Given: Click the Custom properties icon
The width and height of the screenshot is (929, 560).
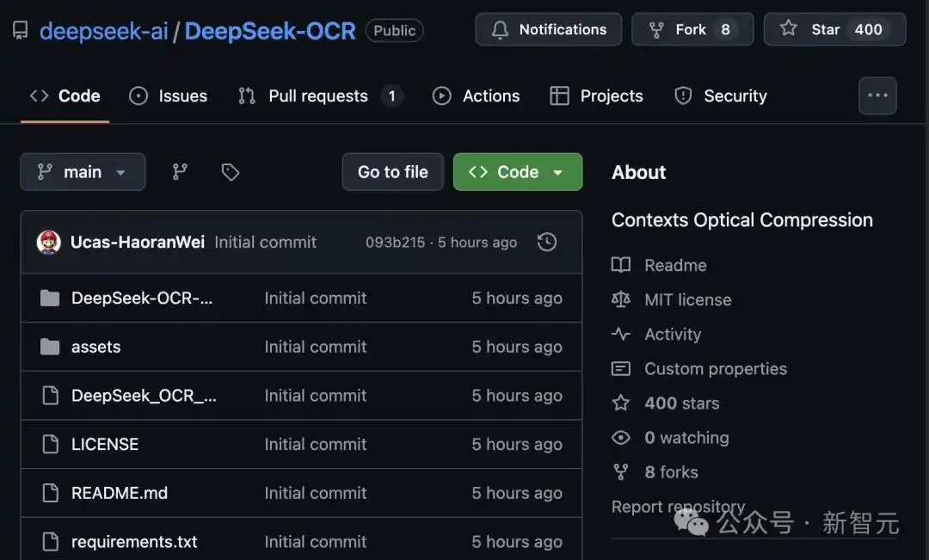Looking at the screenshot, I should [621, 368].
